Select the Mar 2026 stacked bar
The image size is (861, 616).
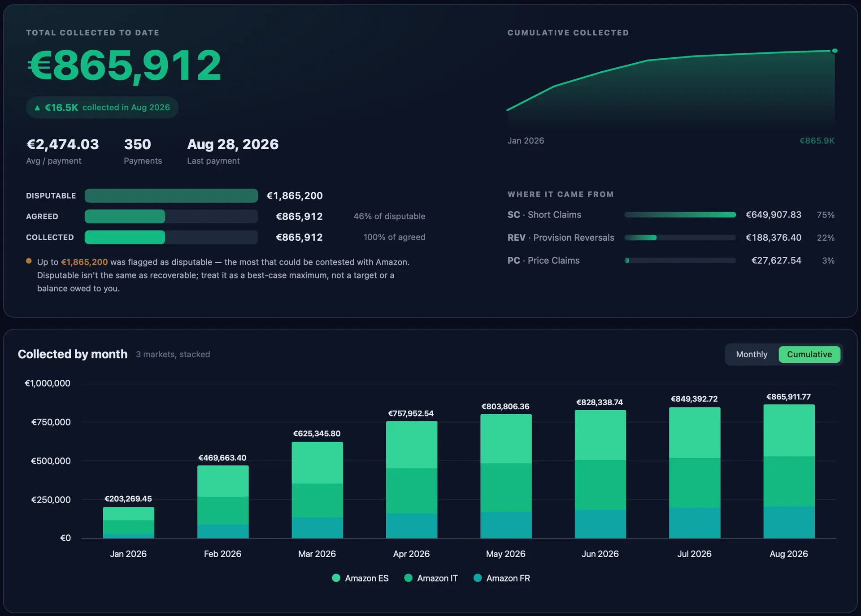point(317,490)
